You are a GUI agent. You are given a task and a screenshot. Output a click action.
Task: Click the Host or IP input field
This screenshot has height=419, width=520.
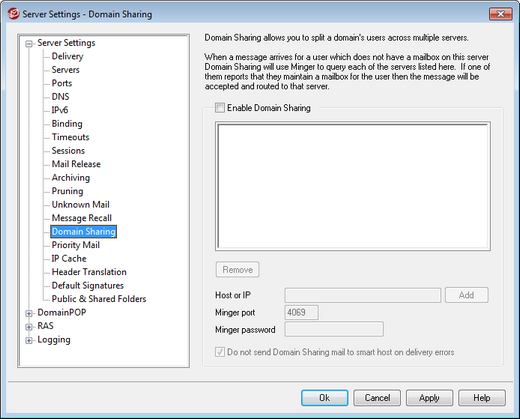pos(363,295)
